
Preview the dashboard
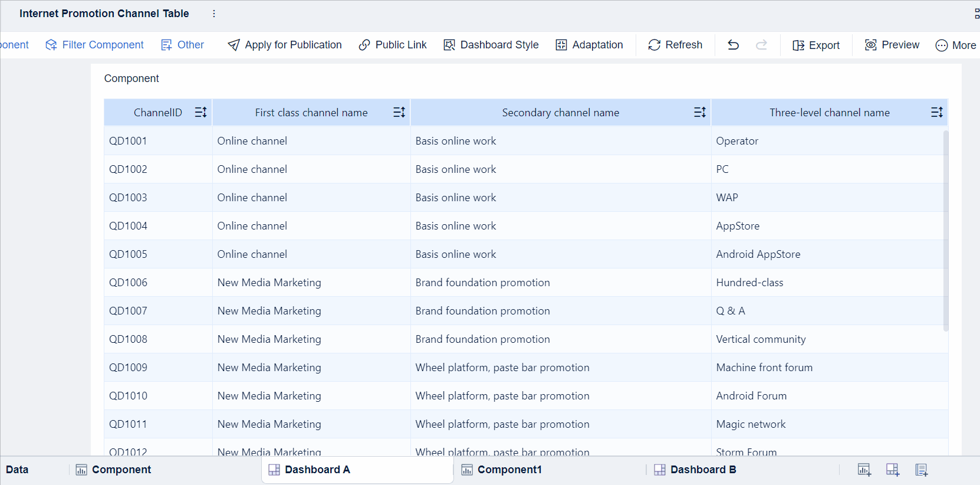(x=892, y=45)
